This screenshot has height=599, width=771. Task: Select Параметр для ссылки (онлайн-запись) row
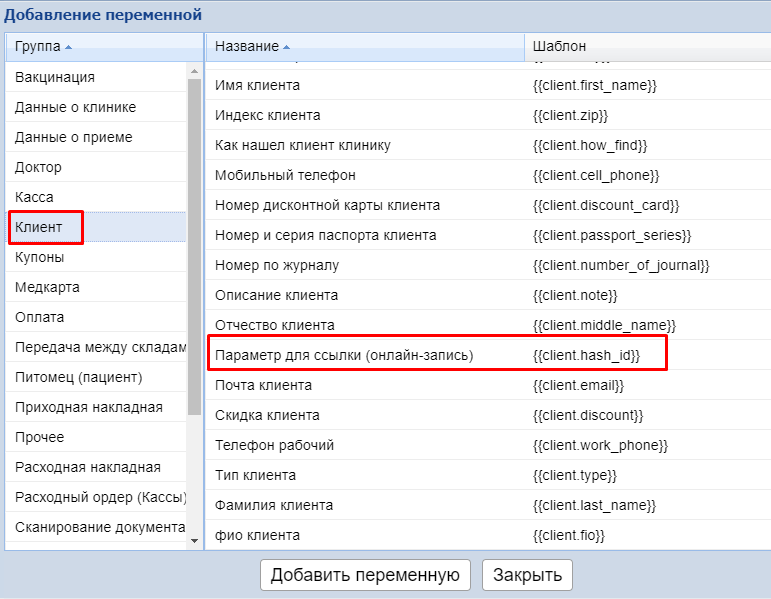click(x=344, y=355)
